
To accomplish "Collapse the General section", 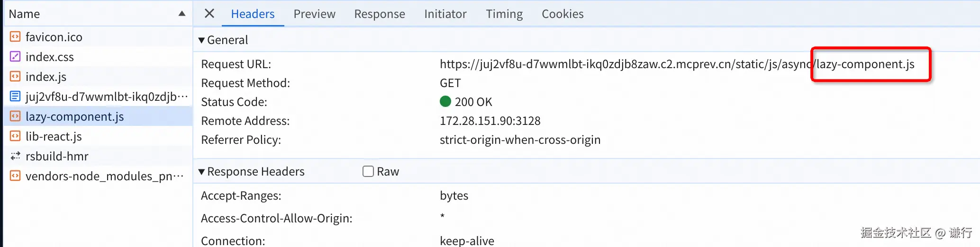I will (x=202, y=40).
